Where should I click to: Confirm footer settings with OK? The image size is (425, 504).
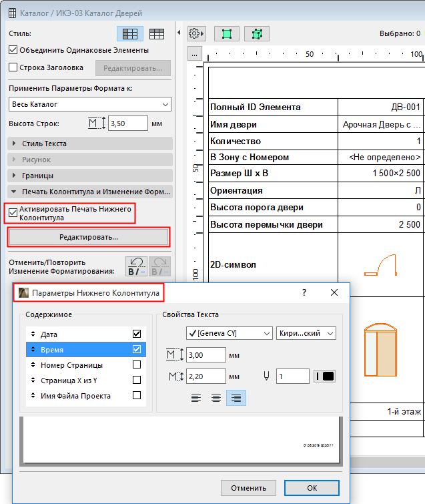tap(312, 488)
